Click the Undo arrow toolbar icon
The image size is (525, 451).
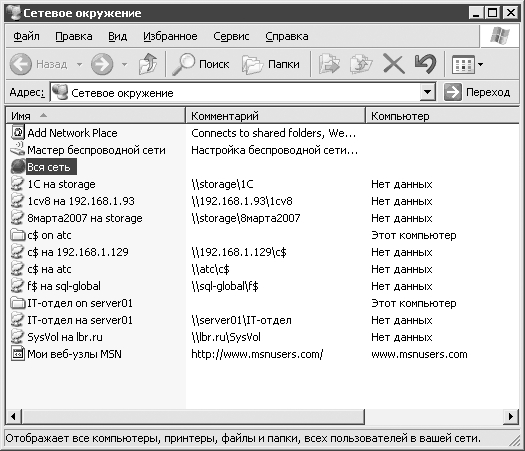[x=426, y=64]
